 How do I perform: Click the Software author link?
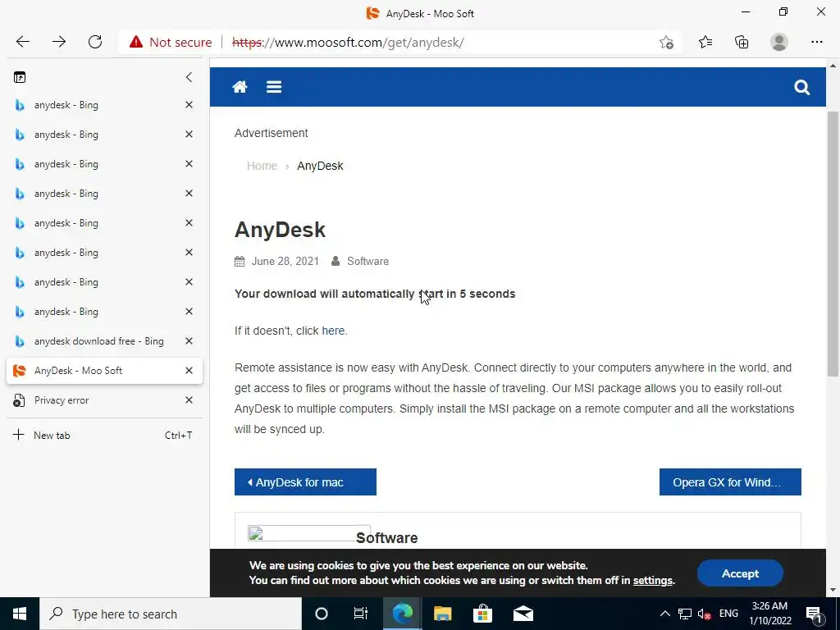click(367, 262)
